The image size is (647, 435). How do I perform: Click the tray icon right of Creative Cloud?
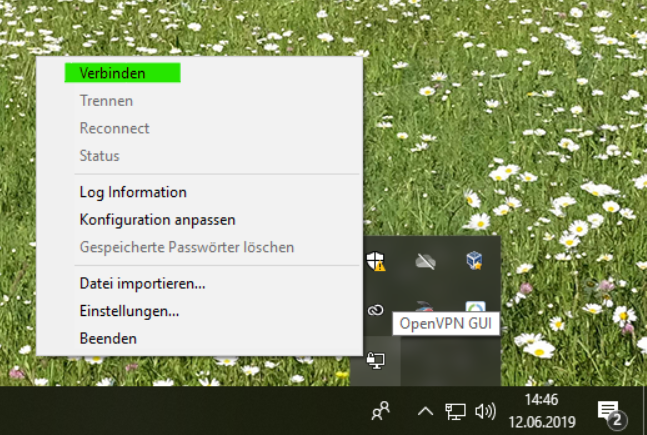point(424,306)
